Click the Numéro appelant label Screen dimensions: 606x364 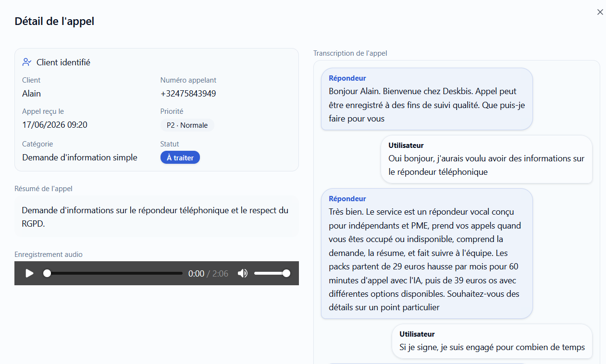[188, 80]
